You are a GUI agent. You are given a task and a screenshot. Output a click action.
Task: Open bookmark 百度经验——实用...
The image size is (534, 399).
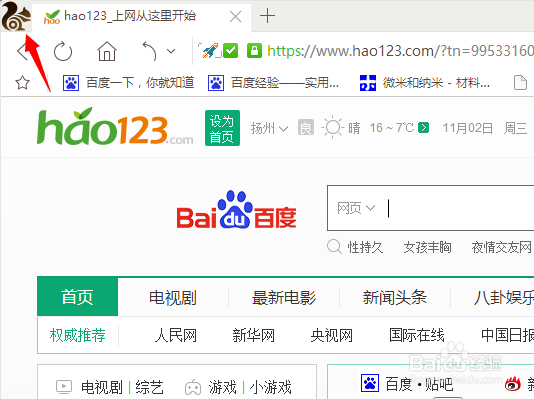(273, 83)
